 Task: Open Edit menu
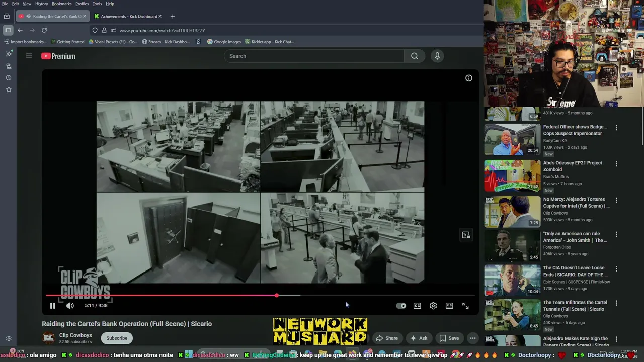click(x=16, y=4)
